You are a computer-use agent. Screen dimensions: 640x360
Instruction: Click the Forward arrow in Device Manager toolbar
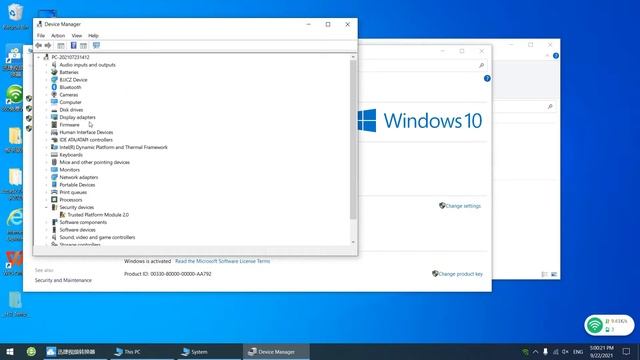[48, 46]
